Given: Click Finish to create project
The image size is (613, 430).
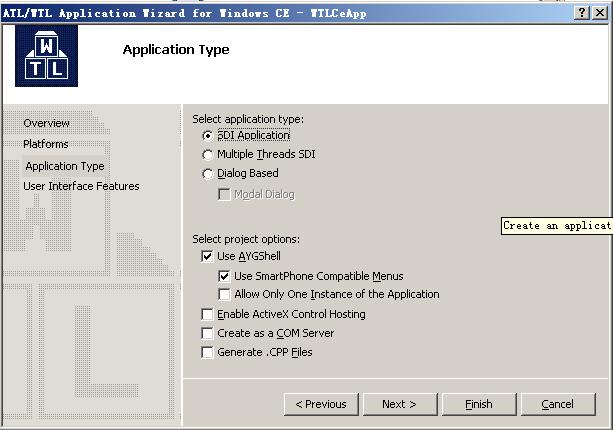Looking at the screenshot, I should (x=479, y=404).
